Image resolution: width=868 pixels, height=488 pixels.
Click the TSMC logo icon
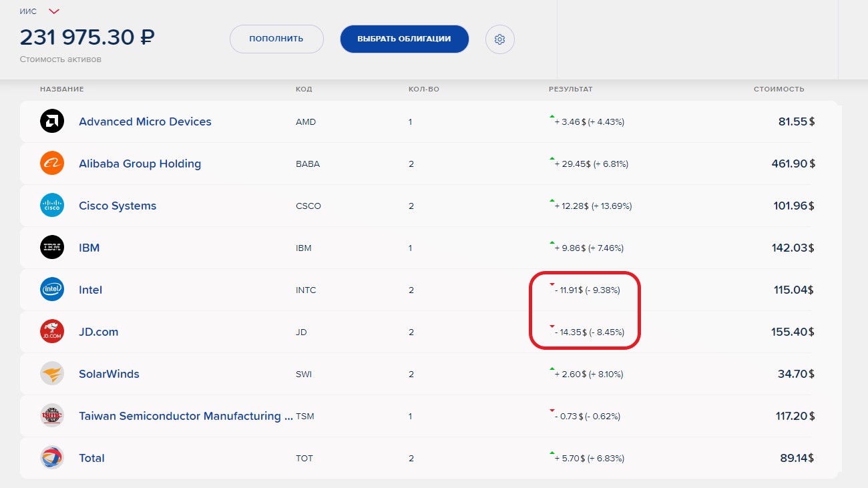(x=52, y=416)
